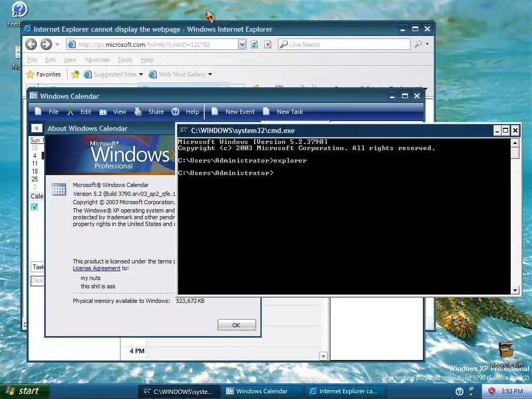Click the Windows Calendar icon in About dialog
Image resolution: width=532 pixels, height=399 pixels.
pyautogui.click(x=59, y=189)
